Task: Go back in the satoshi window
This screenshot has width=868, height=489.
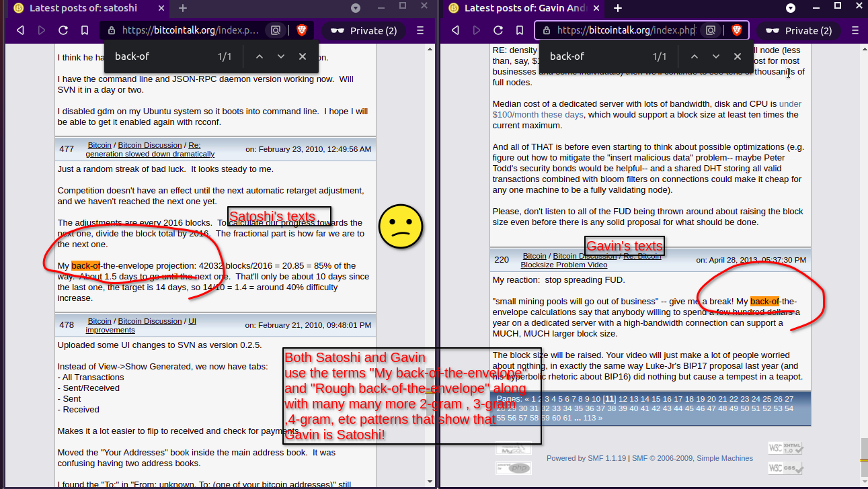Action: 20,30
